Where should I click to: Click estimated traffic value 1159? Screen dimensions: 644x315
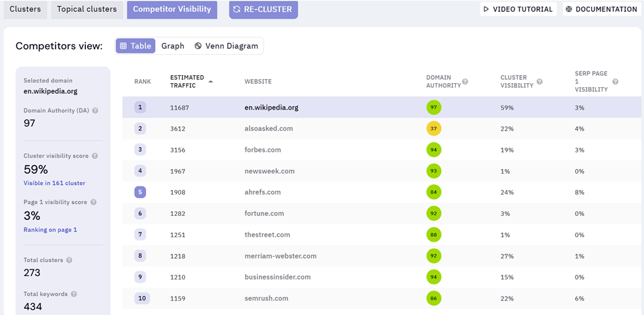pyautogui.click(x=178, y=298)
